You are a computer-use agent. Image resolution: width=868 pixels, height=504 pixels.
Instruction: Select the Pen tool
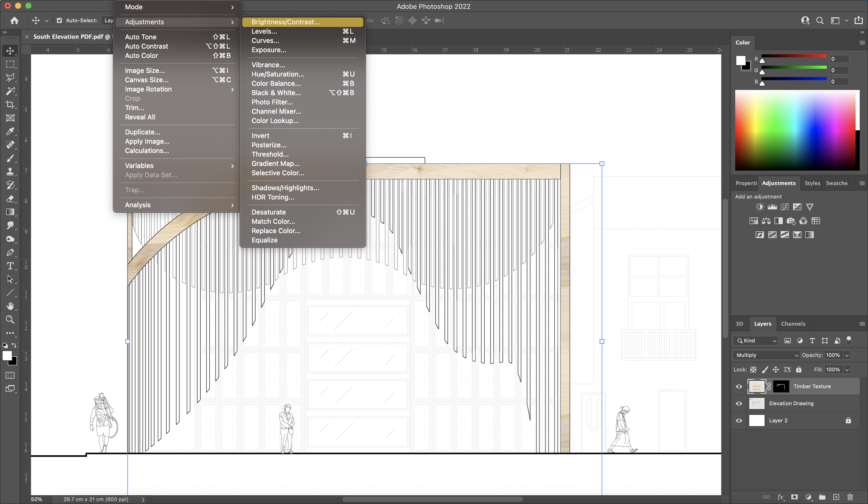coord(10,253)
